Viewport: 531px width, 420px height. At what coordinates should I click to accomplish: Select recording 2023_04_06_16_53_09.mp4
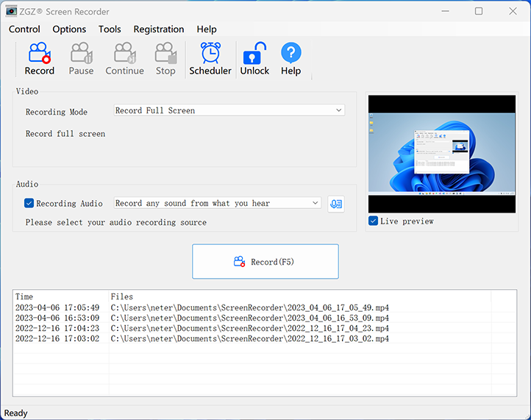[249, 318]
